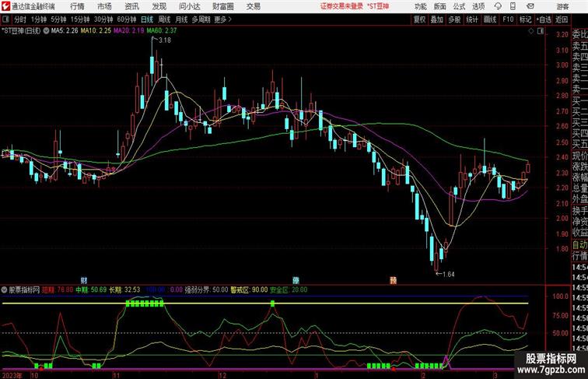The height and width of the screenshot is (379, 588).
Task: Open the 选项 menu
Action: 478,6
